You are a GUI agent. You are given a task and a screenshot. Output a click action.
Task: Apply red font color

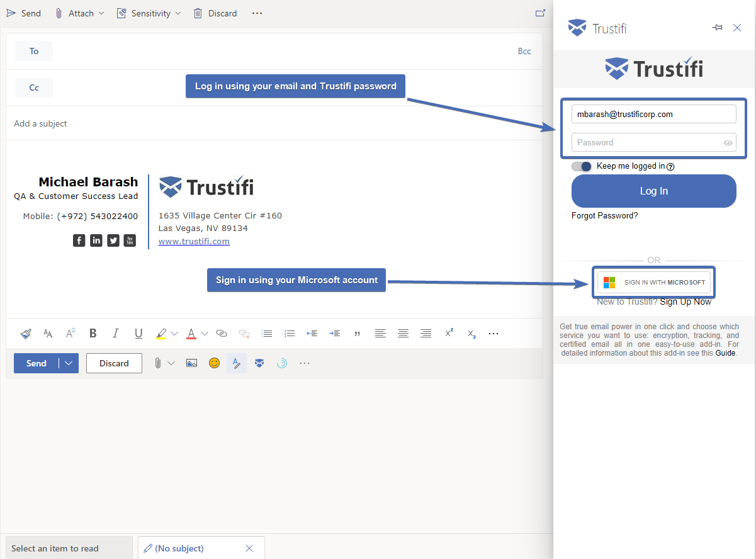pyautogui.click(x=191, y=334)
